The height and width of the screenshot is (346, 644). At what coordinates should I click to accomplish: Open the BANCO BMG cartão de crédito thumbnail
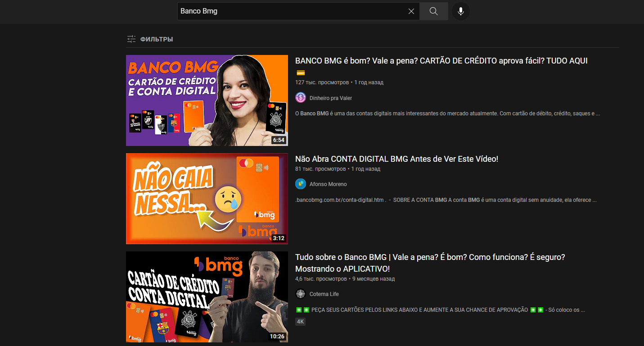[207, 100]
